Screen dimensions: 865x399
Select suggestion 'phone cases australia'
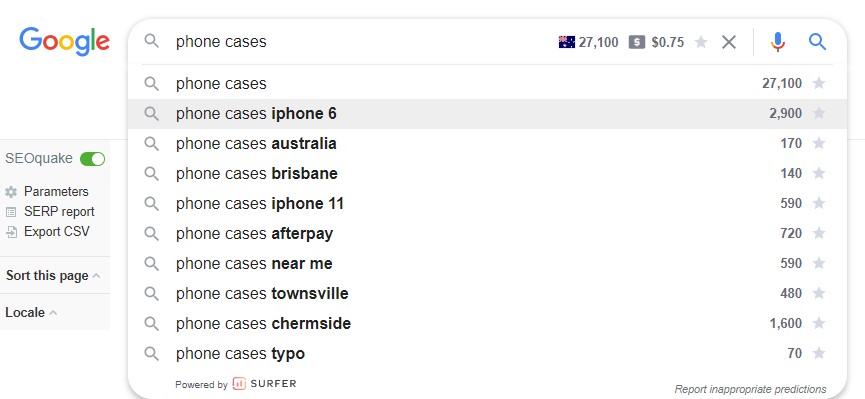[487, 143]
